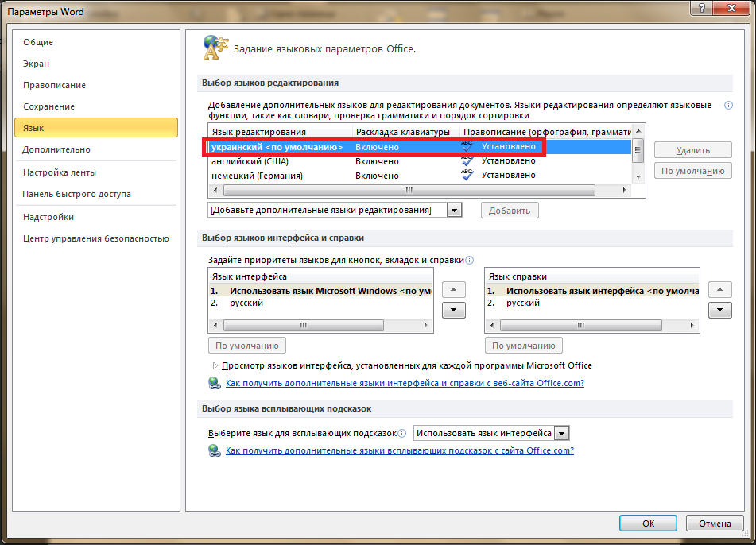Select Использовать язык Microsoft Windows in interface list
Image resolution: width=756 pixels, height=545 pixels.
click(x=320, y=291)
